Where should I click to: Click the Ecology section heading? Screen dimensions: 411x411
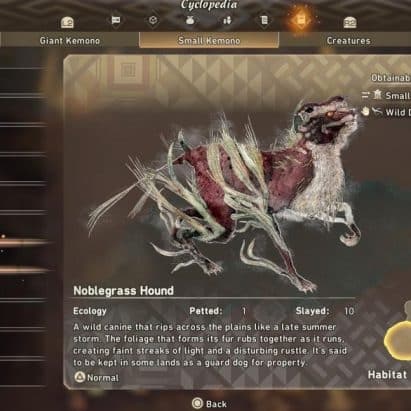tap(90, 311)
